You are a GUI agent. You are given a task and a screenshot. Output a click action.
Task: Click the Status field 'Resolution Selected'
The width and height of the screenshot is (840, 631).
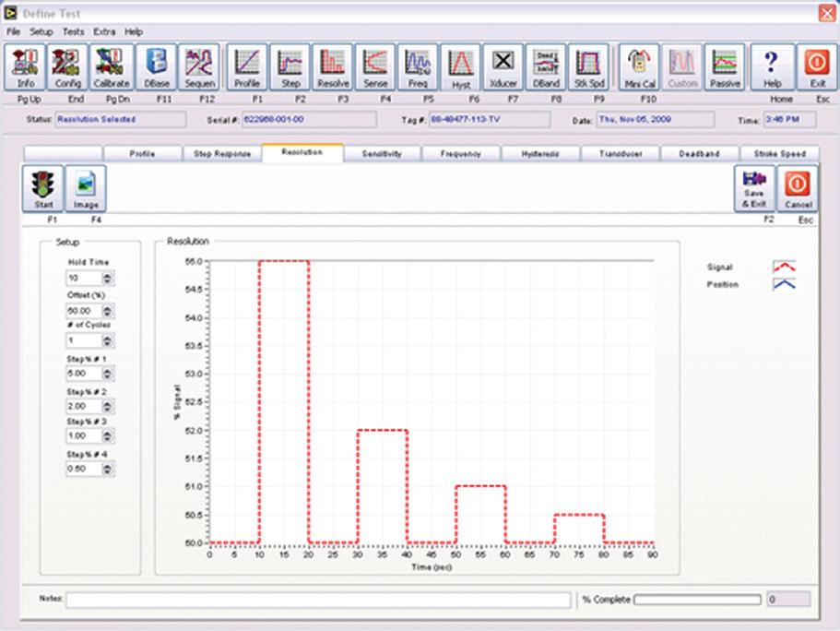[x=121, y=120]
